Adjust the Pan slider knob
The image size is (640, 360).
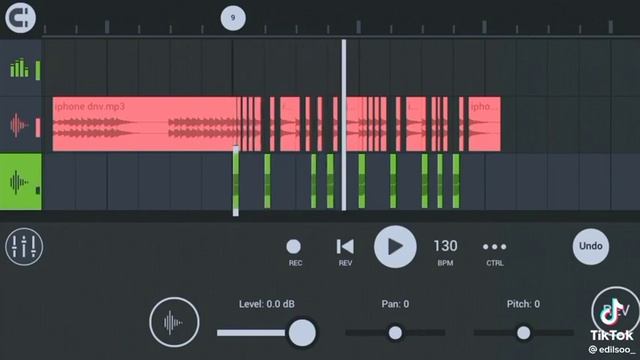pos(395,333)
